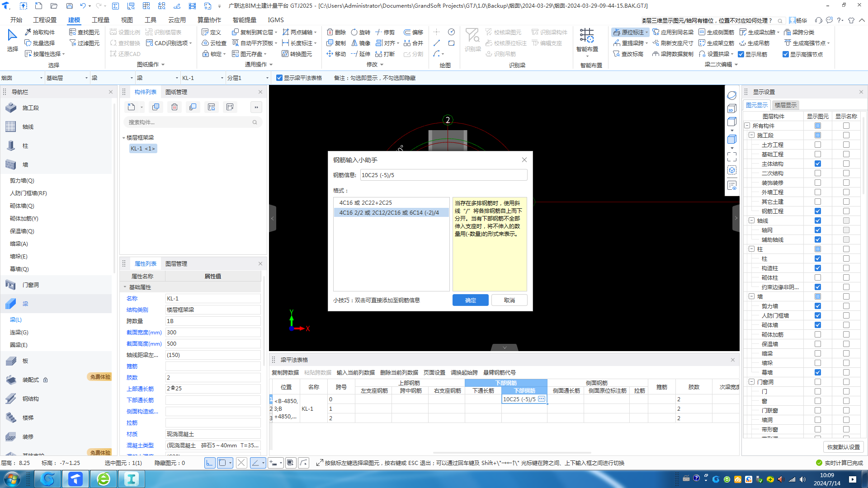
Task: Open the 楼梯 category in the navigation bar
Action: pos(56,418)
